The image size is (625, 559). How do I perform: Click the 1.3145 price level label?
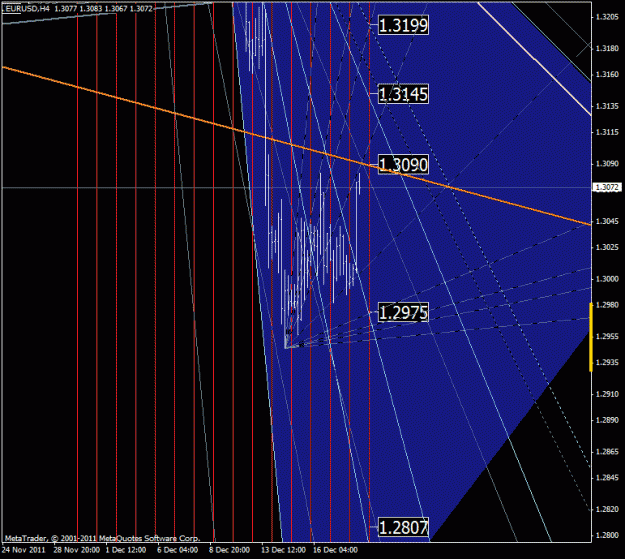point(403,94)
